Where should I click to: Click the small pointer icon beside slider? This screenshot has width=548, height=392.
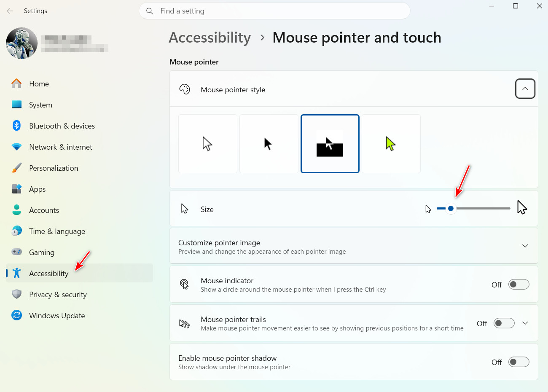coord(428,209)
